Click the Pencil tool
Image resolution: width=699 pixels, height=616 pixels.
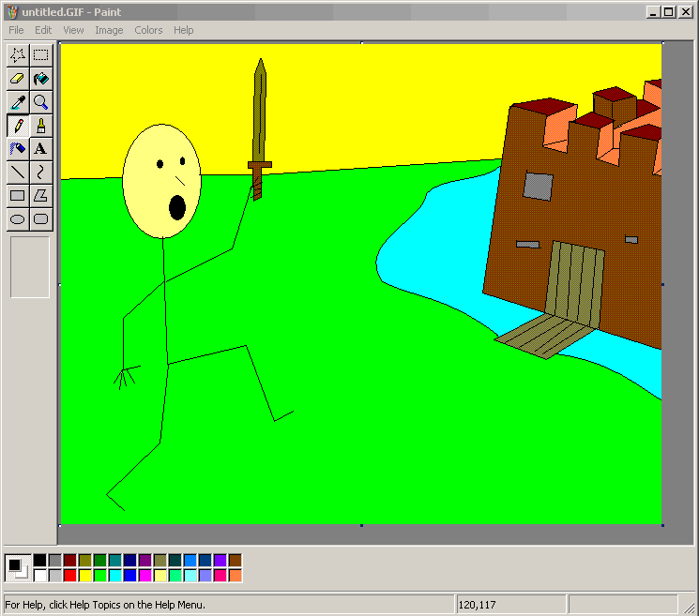tap(18, 126)
